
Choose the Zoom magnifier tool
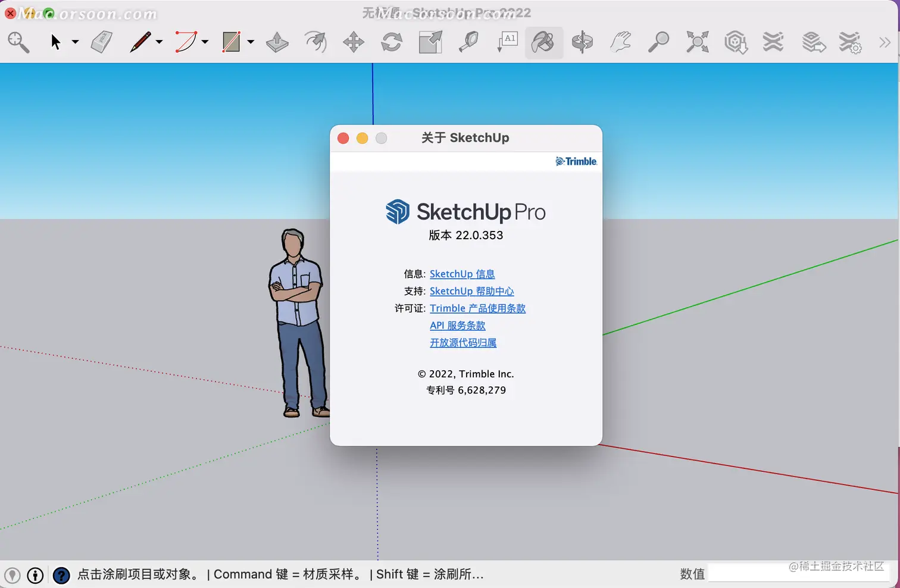[x=658, y=42]
